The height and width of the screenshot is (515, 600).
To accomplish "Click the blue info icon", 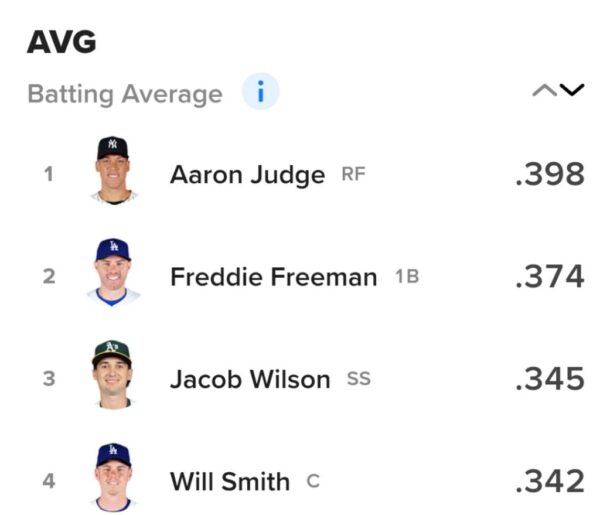I will coord(260,94).
